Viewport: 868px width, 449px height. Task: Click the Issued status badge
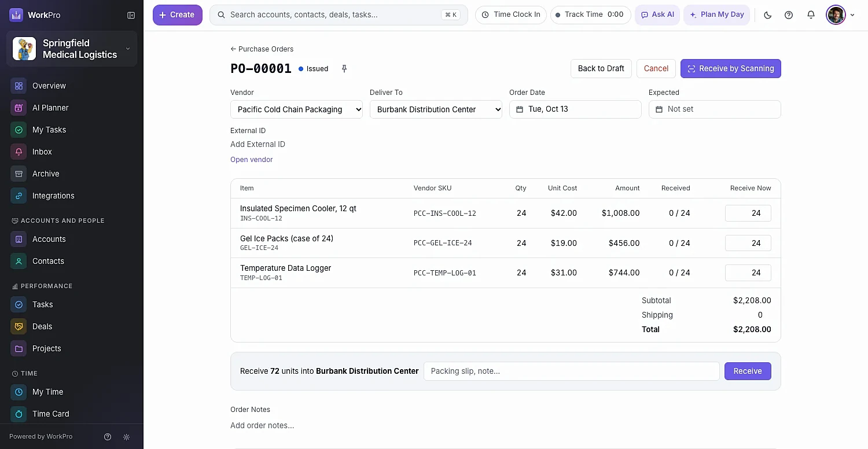(313, 69)
